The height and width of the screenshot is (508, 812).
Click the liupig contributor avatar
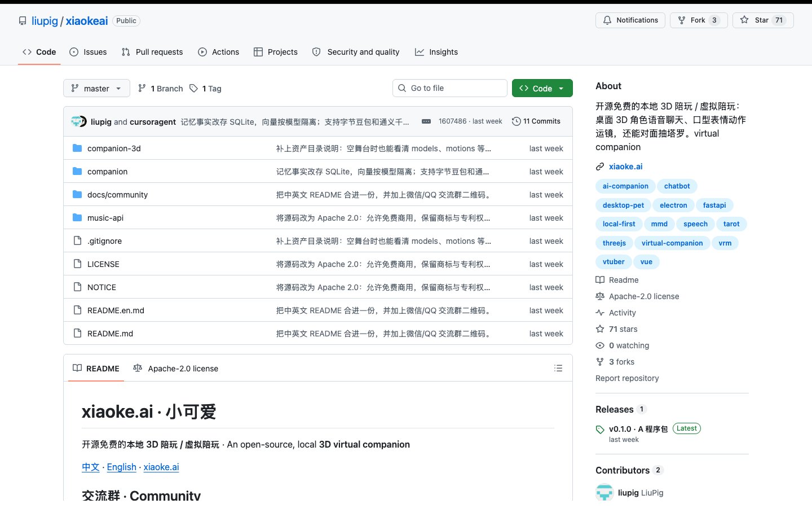pyautogui.click(x=604, y=492)
